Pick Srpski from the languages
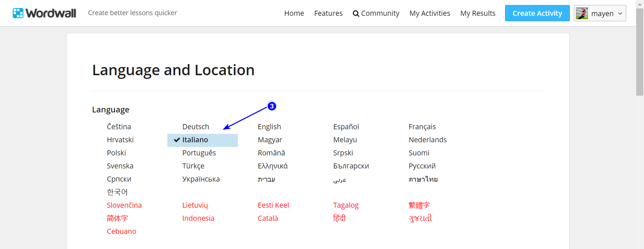644x249 pixels. tap(343, 153)
